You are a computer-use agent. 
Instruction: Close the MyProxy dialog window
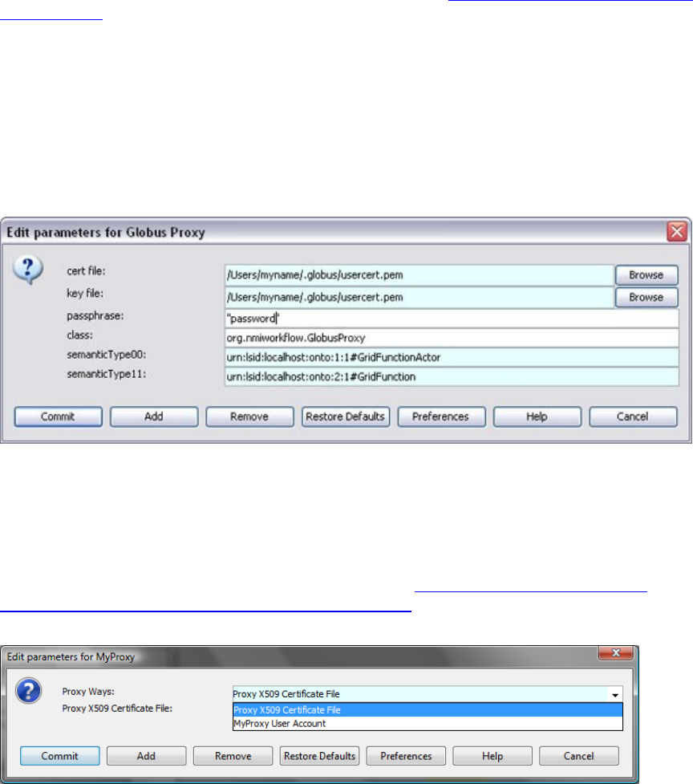tap(616, 652)
